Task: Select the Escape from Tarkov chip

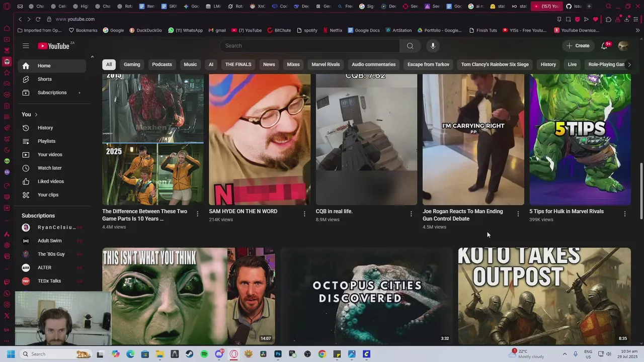Action: click(x=428, y=64)
